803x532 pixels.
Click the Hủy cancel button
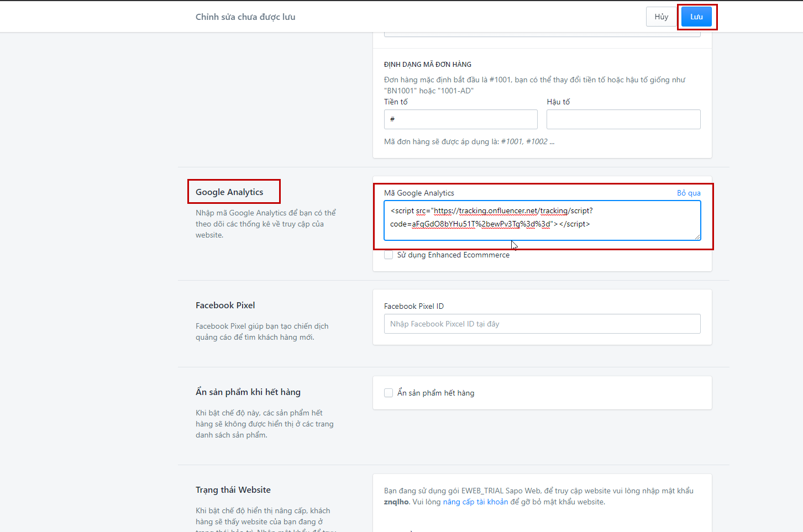click(x=662, y=17)
